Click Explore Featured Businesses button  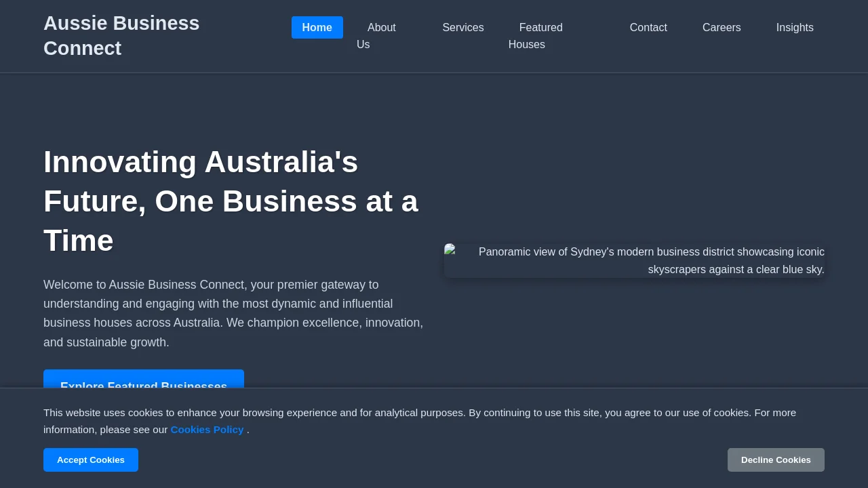click(144, 379)
